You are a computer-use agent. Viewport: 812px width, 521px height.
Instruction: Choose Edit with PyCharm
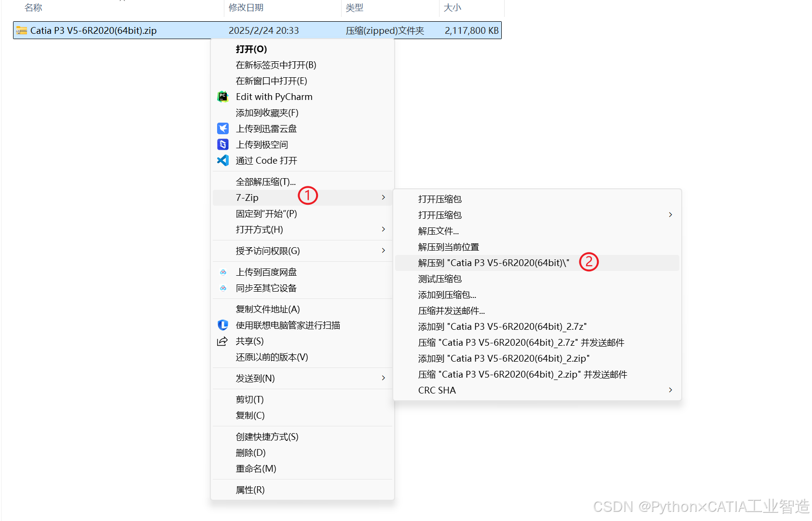(303, 97)
